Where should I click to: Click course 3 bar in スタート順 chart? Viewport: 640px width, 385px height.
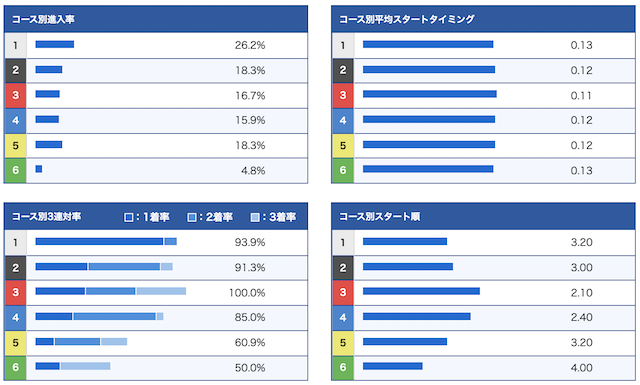(x=421, y=291)
